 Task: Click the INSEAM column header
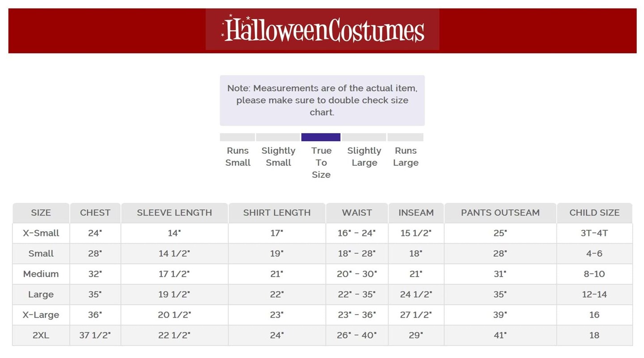coord(416,213)
